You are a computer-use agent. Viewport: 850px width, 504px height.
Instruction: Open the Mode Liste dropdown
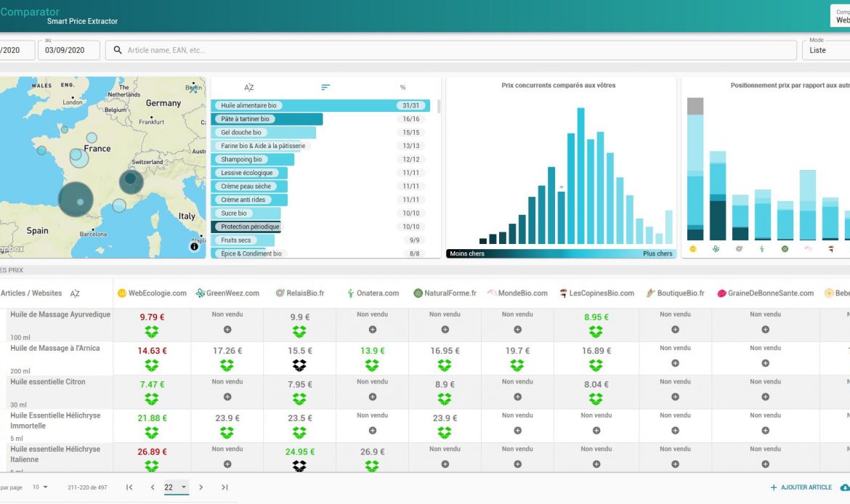coord(826,50)
